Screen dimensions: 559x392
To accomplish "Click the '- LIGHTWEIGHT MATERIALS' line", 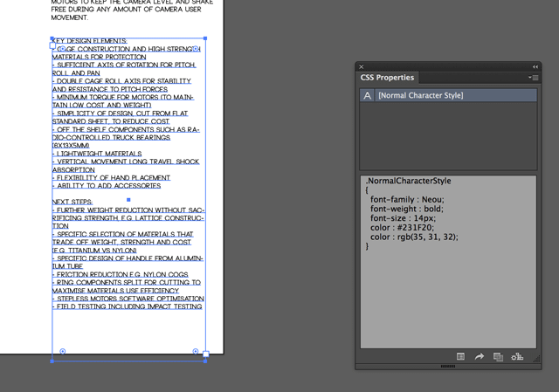I will [97, 154].
